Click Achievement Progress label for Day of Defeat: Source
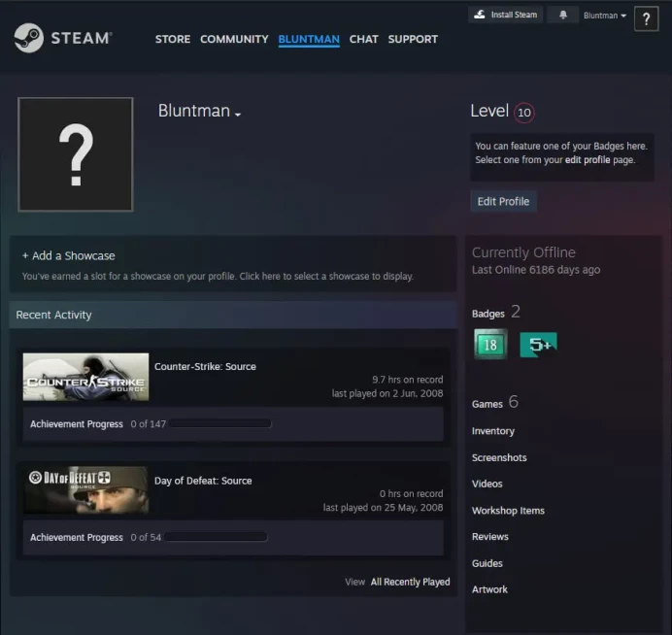 click(77, 537)
